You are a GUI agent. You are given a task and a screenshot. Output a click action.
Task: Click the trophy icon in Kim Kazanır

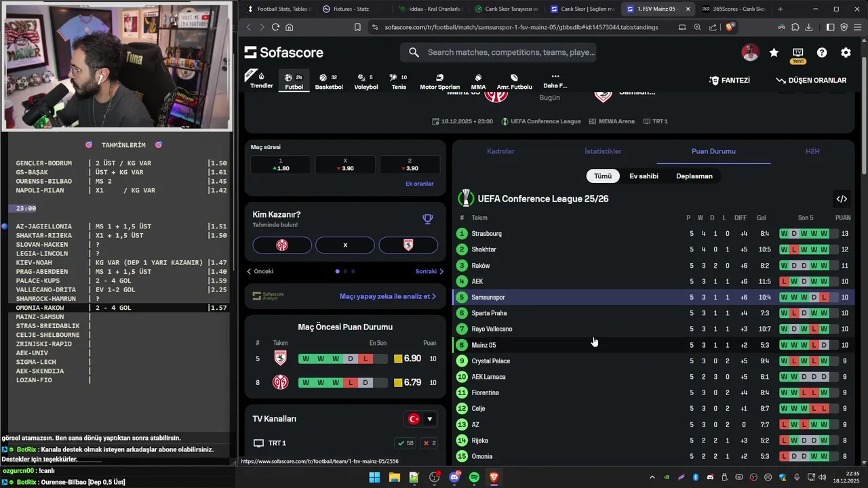(427, 219)
